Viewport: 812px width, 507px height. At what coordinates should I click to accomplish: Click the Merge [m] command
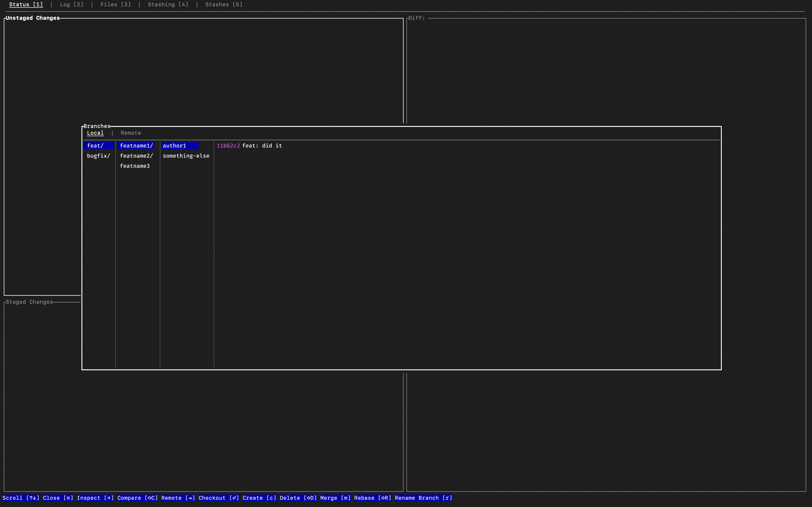point(335,498)
